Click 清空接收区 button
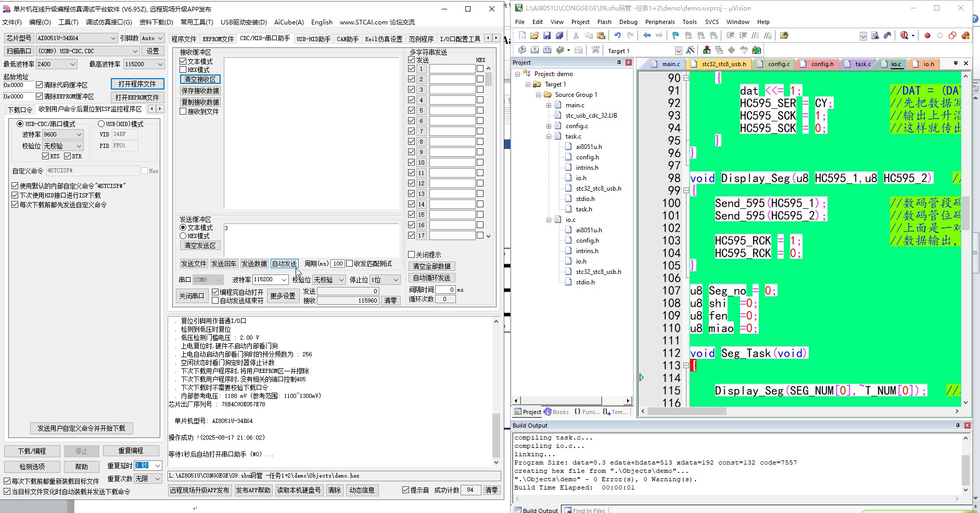 point(200,79)
